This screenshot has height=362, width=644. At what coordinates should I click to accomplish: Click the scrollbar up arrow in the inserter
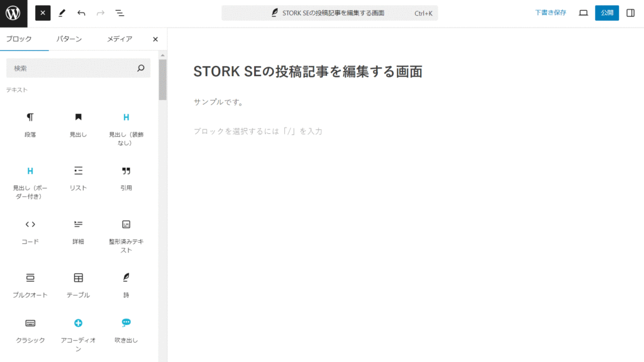pyautogui.click(x=163, y=55)
